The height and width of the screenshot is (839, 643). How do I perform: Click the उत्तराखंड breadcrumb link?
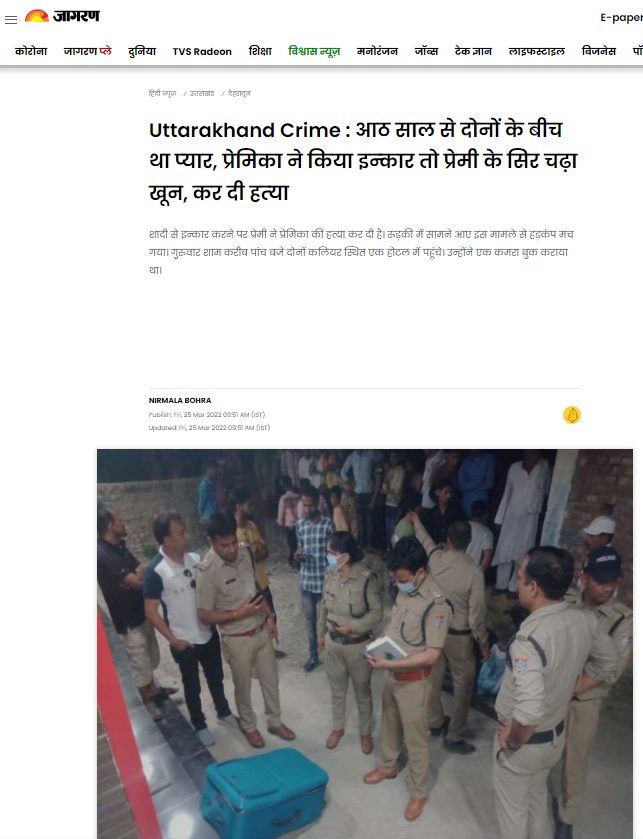point(202,94)
